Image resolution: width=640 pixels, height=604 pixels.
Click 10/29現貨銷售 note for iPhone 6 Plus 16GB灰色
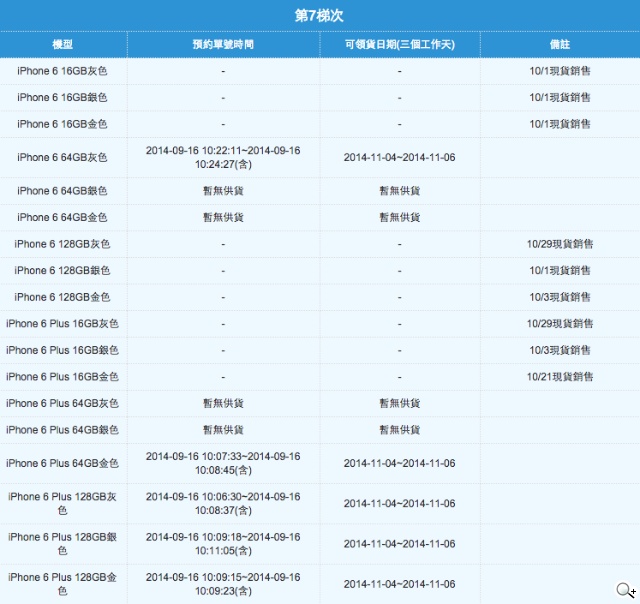pyautogui.click(x=560, y=324)
